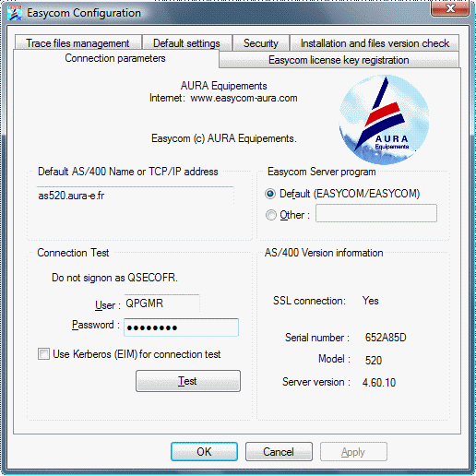Select the Connection parameters tab
476x476 pixels.
pos(115,58)
